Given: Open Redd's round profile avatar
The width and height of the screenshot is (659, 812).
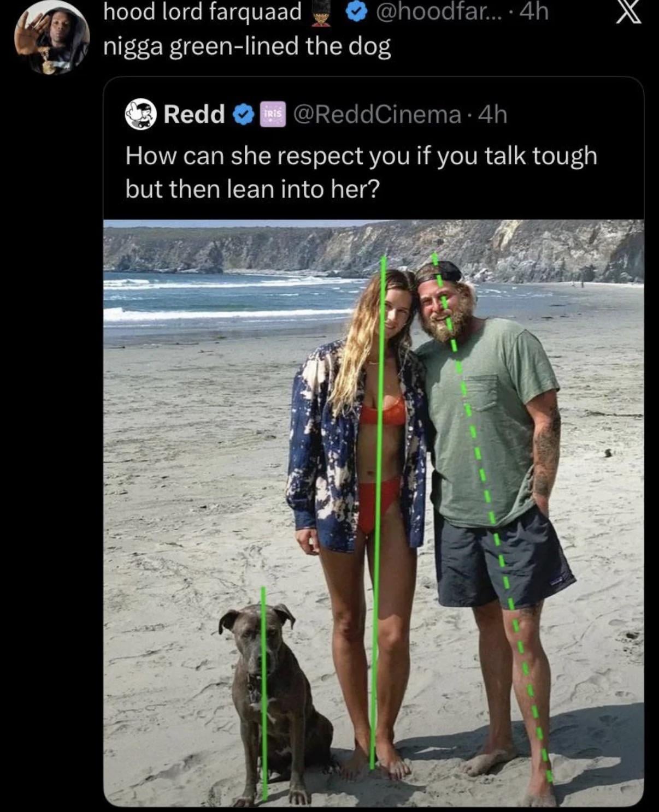Looking at the screenshot, I should (141, 114).
